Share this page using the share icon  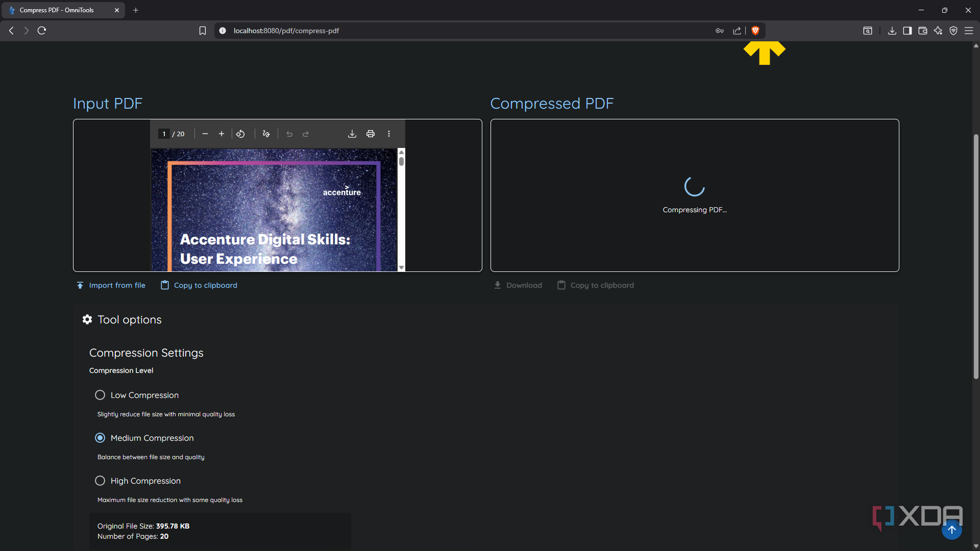(737, 31)
